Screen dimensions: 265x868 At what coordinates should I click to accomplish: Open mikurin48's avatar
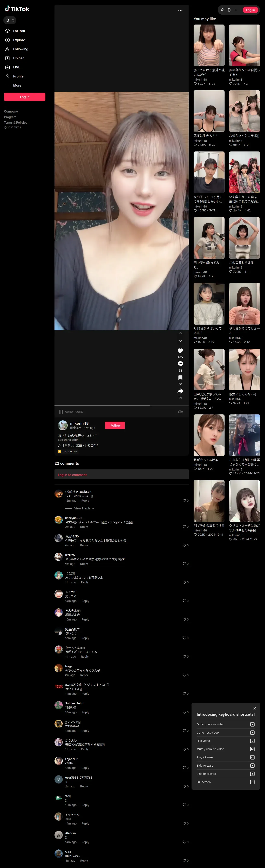click(63, 426)
